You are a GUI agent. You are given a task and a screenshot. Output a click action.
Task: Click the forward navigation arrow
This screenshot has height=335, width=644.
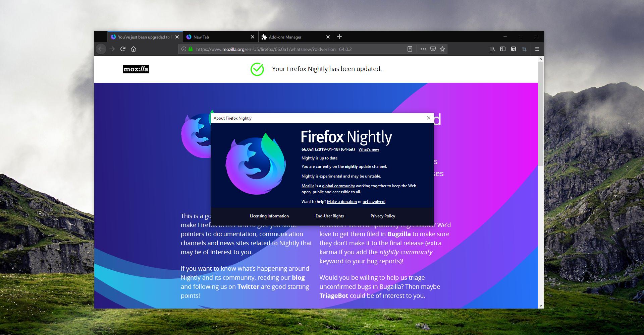click(x=112, y=49)
